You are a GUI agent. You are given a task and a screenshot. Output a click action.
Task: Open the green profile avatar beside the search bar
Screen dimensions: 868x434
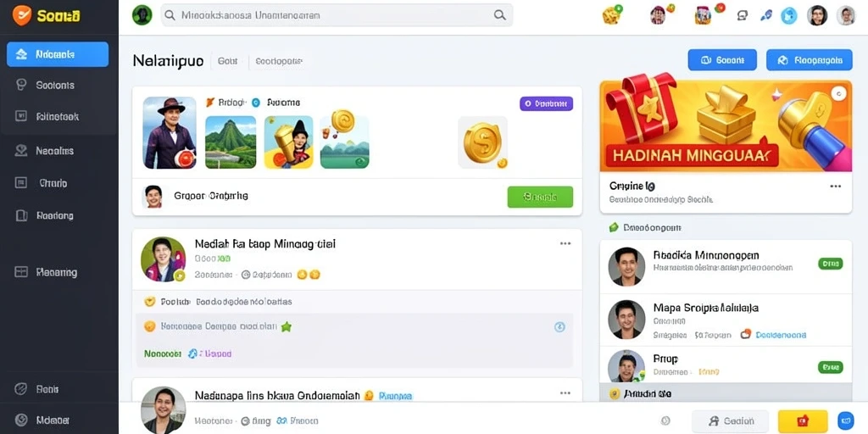click(x=142, y=15)
